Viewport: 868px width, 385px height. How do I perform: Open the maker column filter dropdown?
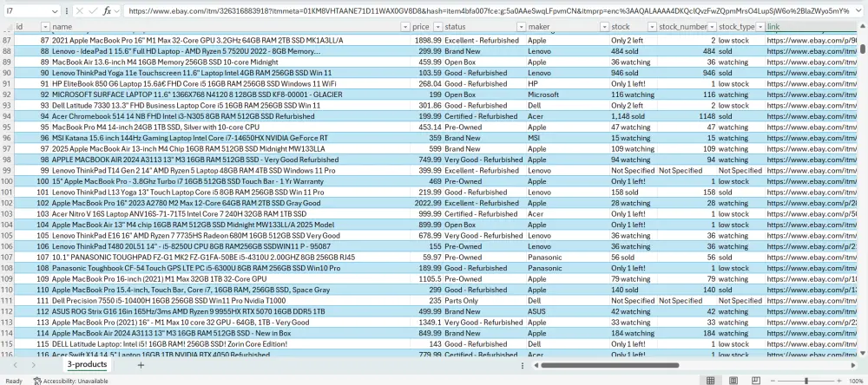(x=604, y=27)
